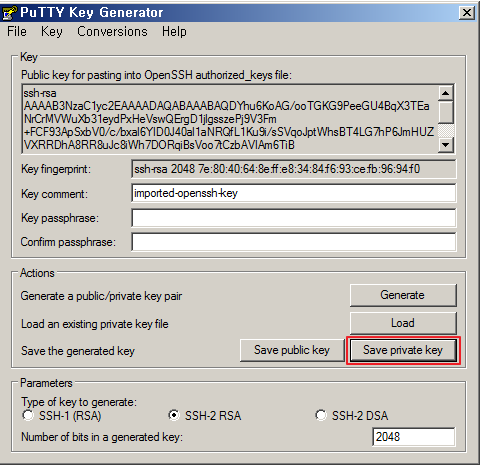Focus the Confirm passphrase field
480x466 pixels.
pos(294,242)
